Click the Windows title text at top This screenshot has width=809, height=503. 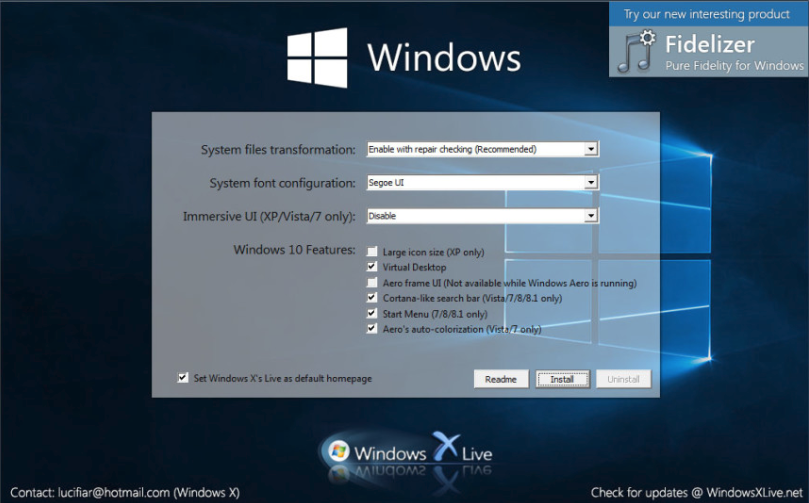[x=443, y=56]
